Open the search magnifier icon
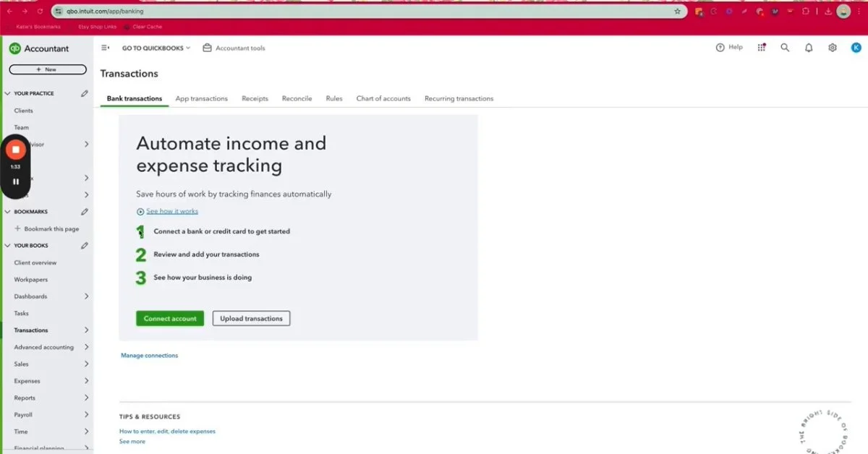868x454 pixels. tap(785, 48)
